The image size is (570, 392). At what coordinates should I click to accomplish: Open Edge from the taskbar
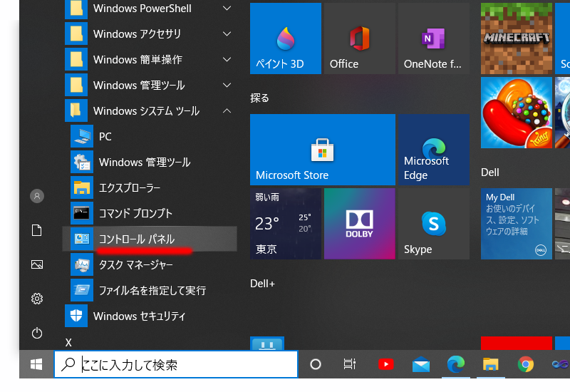coord(456,364)
